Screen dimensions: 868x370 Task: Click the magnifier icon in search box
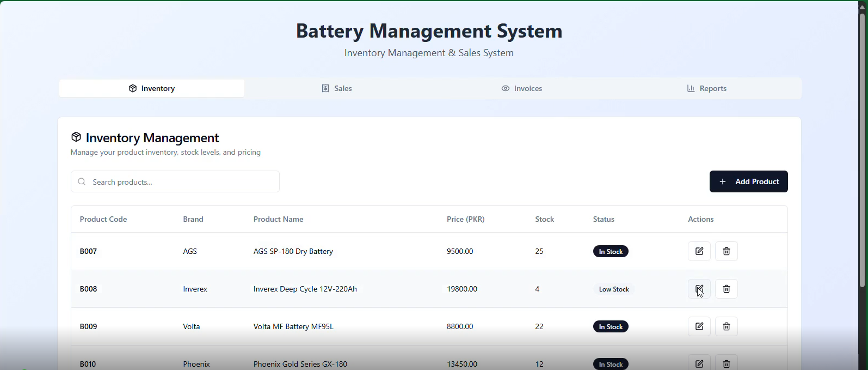click(82, 181)
